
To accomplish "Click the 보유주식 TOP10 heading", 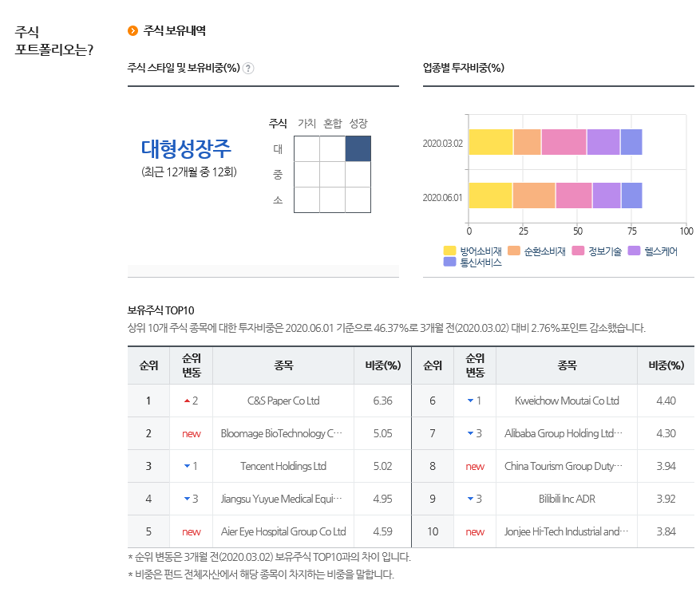I will coord(160,310).
